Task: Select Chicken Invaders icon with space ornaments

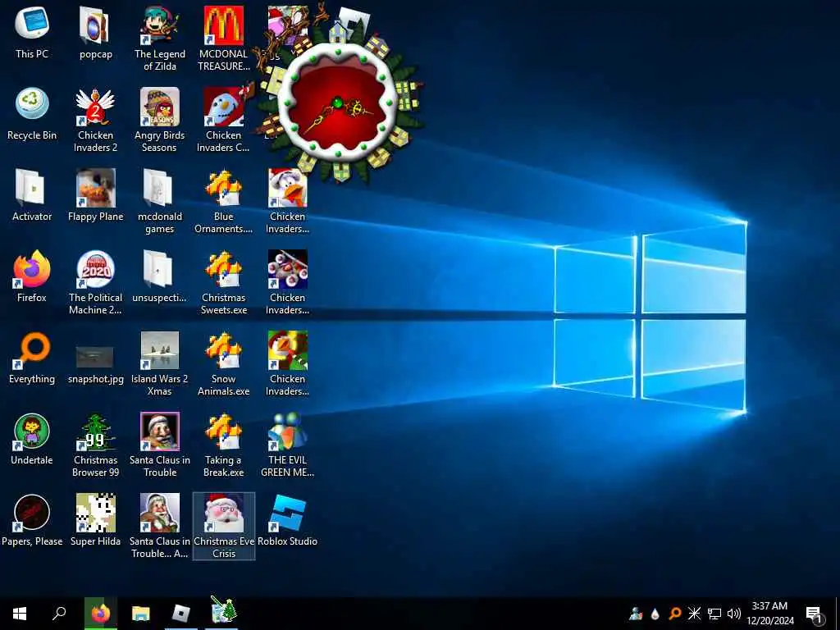Action: tap(288, 283)
